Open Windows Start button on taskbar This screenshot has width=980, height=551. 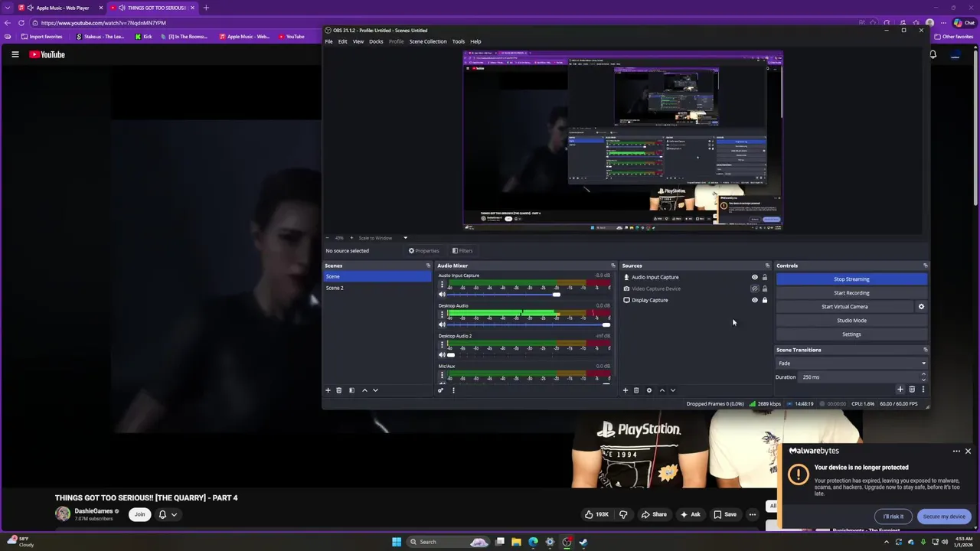[x=397, y=542]
